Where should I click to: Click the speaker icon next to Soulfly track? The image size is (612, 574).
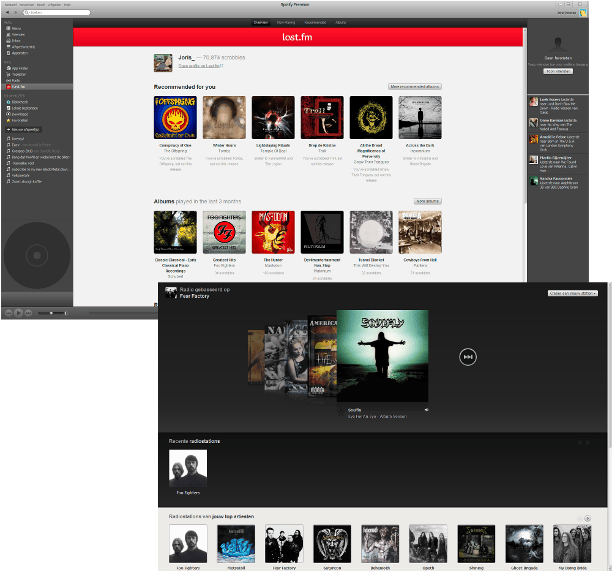(x=426, y=410)
